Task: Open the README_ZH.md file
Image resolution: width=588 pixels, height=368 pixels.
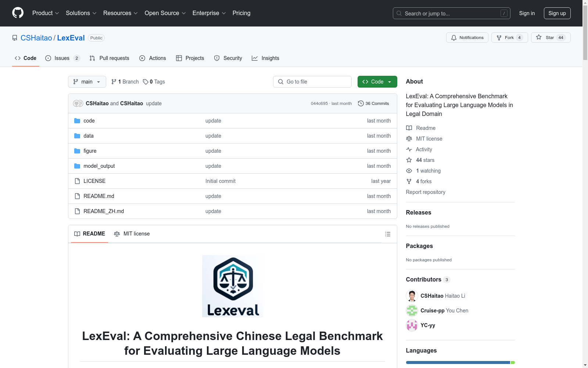Action: click(104, 211)
